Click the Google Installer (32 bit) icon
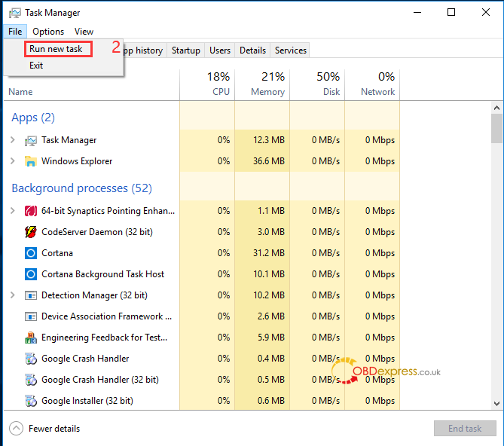 tap(31, 401)
